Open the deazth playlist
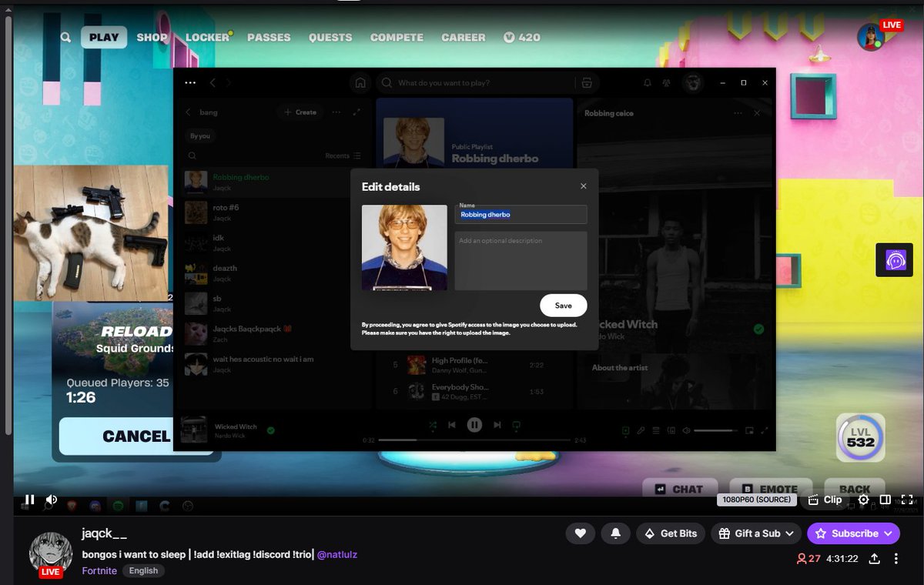Image resolution: width=924 pixels, height=585 pixels. pyautogui.click(x=273, y=272)
